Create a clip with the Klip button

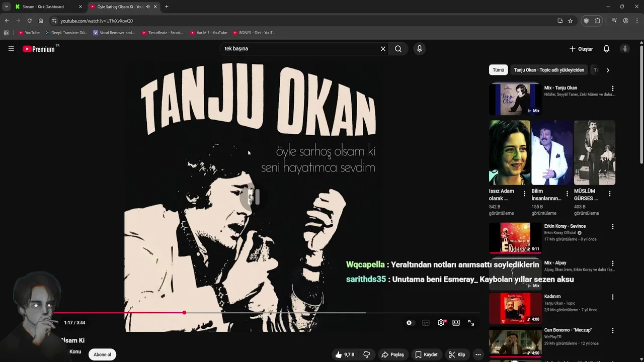[x=456, y=354]
